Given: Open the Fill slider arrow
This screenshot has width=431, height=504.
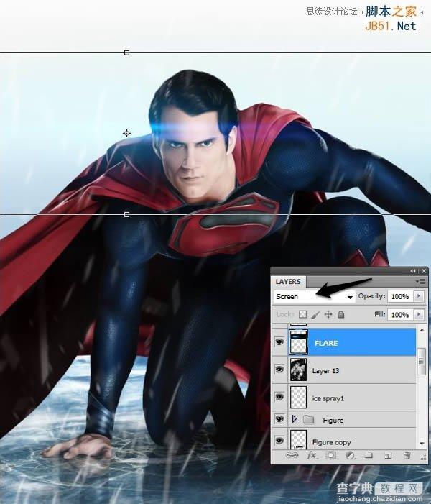Looking at the screenshot, I should pyautogui.click(x=419, y=314).
